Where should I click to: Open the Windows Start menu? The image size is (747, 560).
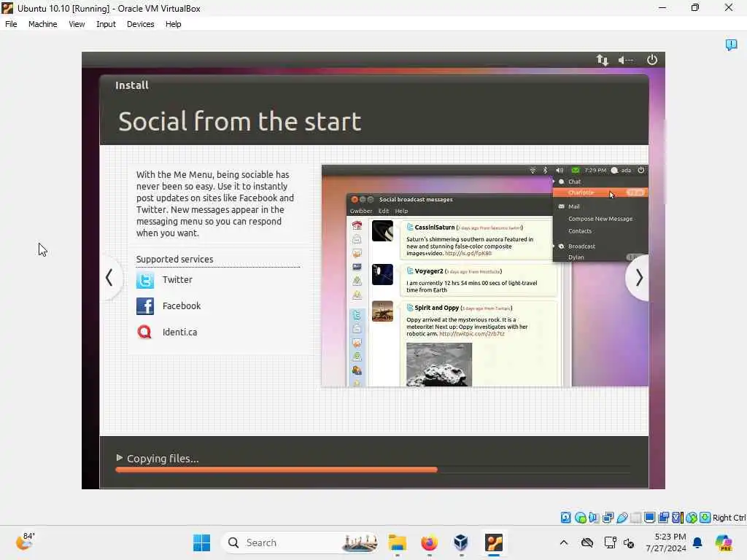pos(201,542)
